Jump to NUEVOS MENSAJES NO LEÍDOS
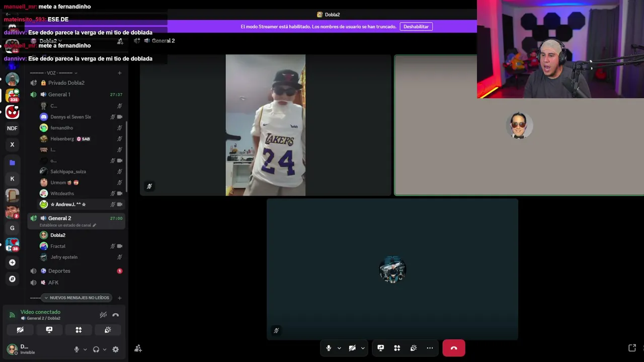 point(76,298)
